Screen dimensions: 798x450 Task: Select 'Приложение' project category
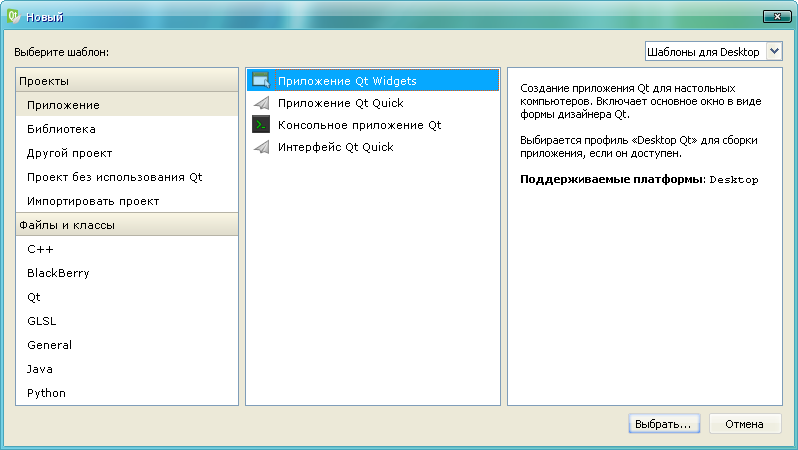click(x=127, y=105)
